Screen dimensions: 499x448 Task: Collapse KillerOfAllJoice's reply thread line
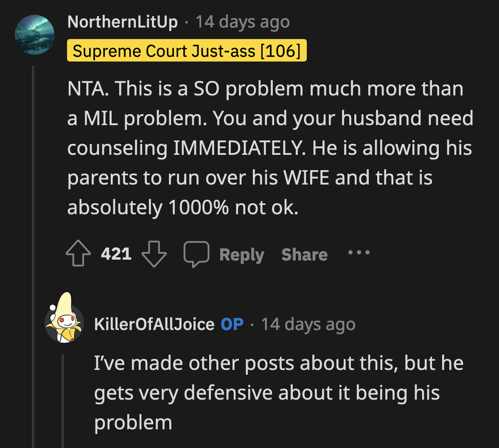tap(64, 399)
